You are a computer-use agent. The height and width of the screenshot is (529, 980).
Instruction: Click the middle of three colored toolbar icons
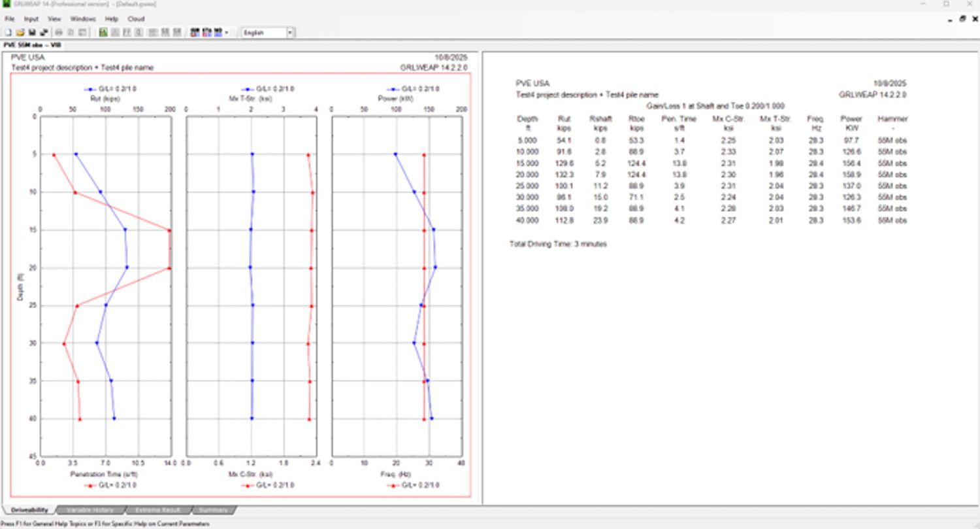click(206, 32)
